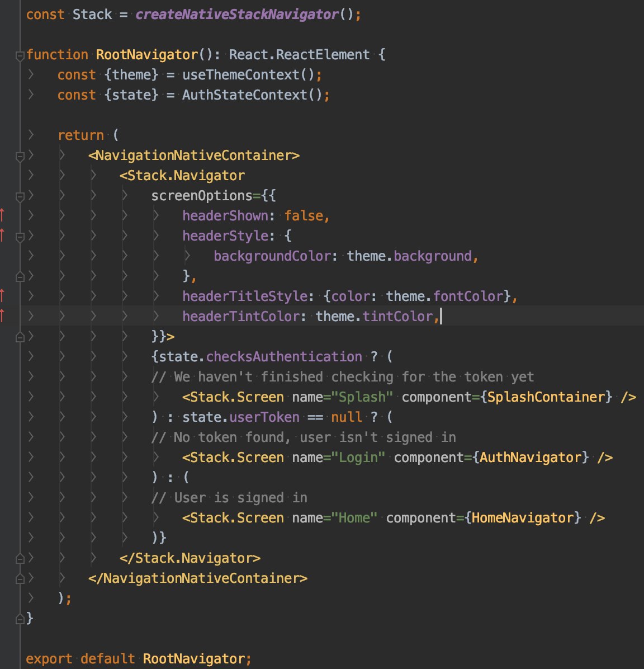Click the null keyword
The width and height of the screenshot is (644, 669).
point(346,417)
